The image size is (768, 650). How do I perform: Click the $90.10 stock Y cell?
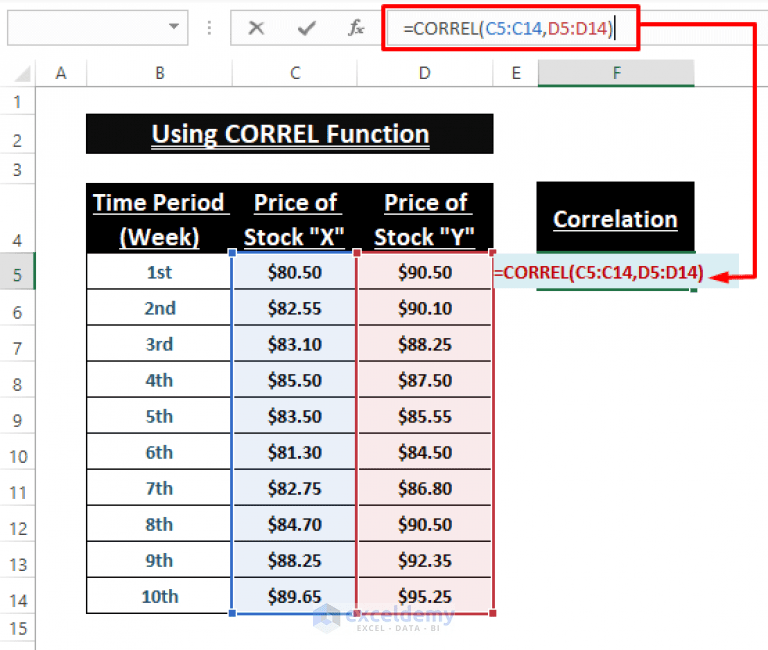(x=425, y=308)
